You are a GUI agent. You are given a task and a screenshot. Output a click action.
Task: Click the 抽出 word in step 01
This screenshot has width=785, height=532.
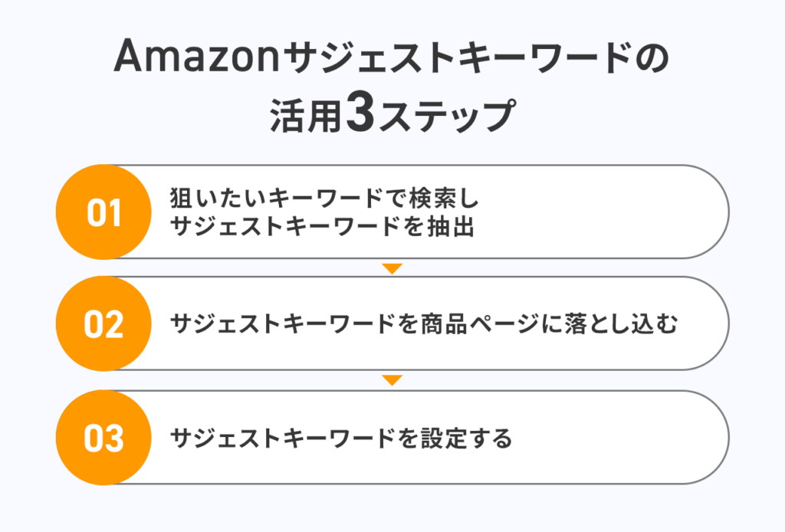(451, 226)
